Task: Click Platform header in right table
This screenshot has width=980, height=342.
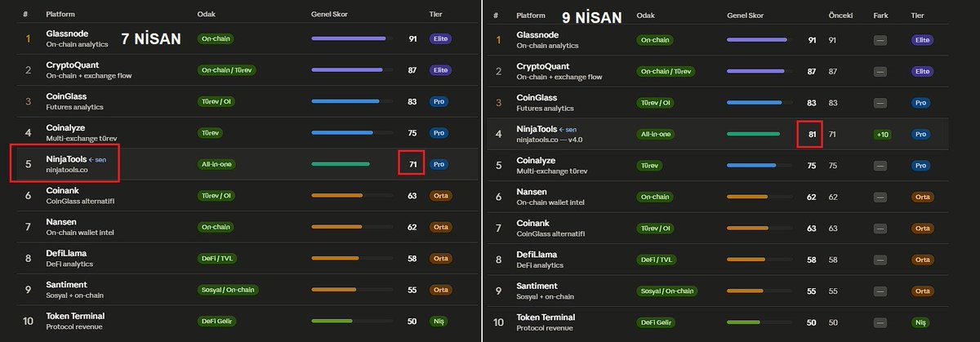Action: point(532,15)
